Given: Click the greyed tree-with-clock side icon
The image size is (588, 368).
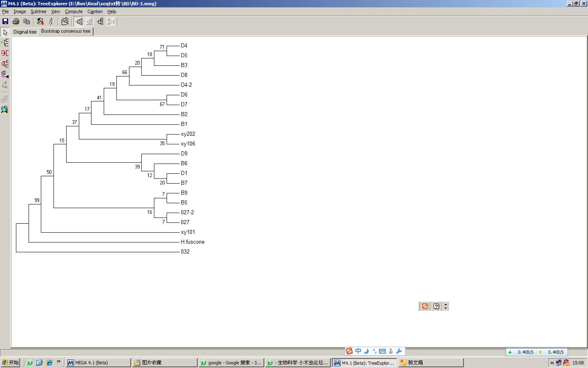Looking at the screenshot, I should coord(5,99).
